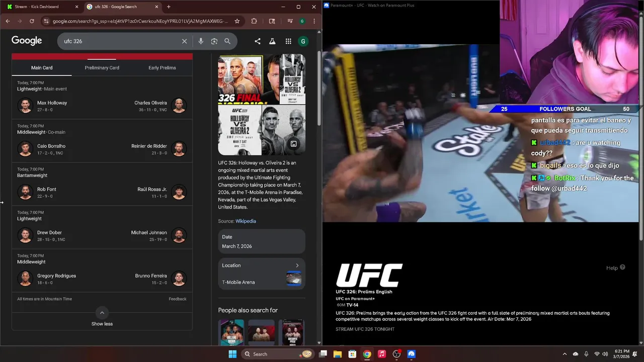Open the image gallery icon on UFC poster
Image resolution: width=644 pixels, height=362 pixels.
tap(294, 144)
